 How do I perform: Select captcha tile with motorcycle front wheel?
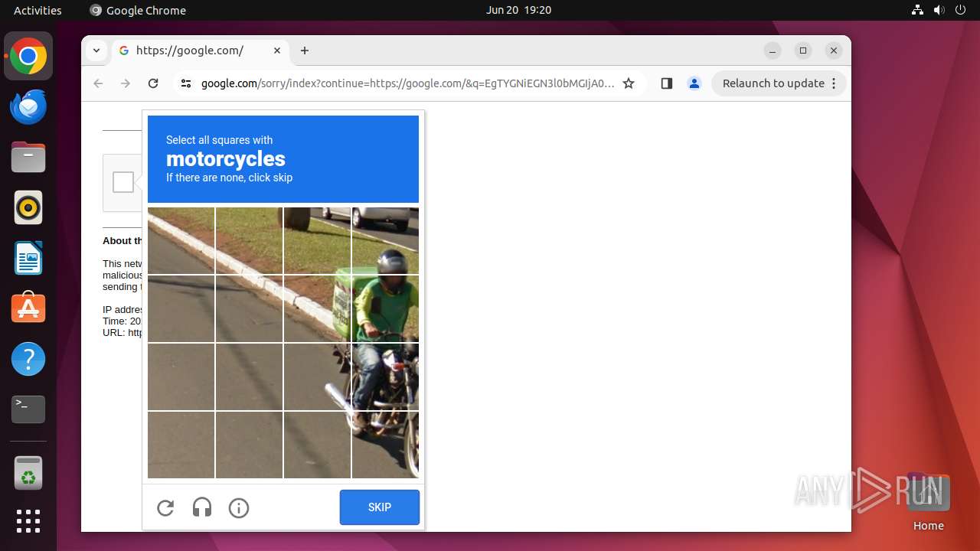pos(385,445)
